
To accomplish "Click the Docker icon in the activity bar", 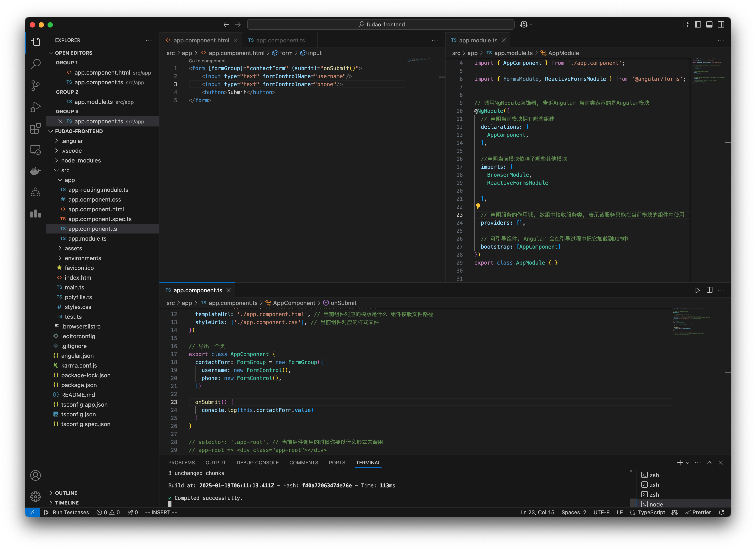I will [x=35, y=171].
